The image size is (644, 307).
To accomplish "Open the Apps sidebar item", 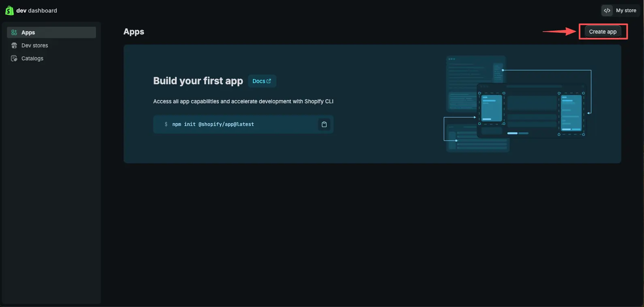I will tap(51, 32).
